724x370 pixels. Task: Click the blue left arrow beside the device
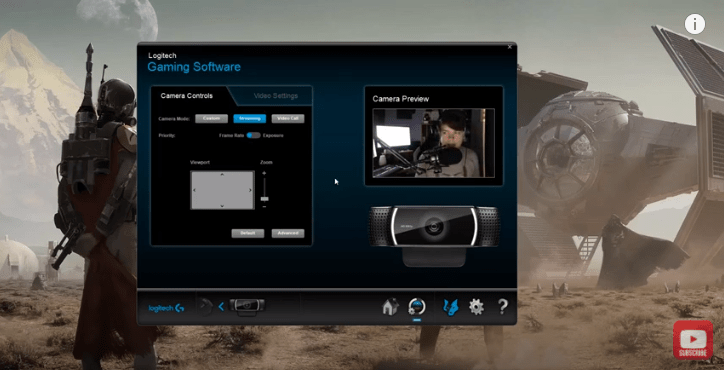click(221, 306)
